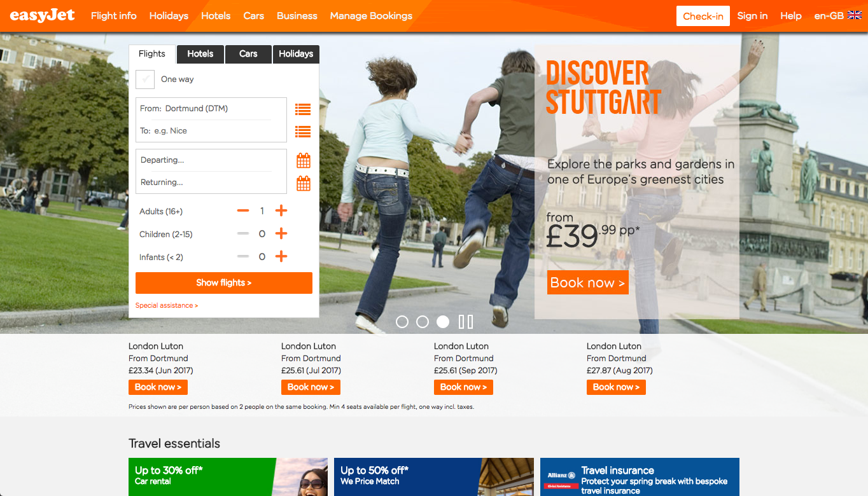868x496 pixels.
Task: Pause the hero carousel
Action: 466,322
